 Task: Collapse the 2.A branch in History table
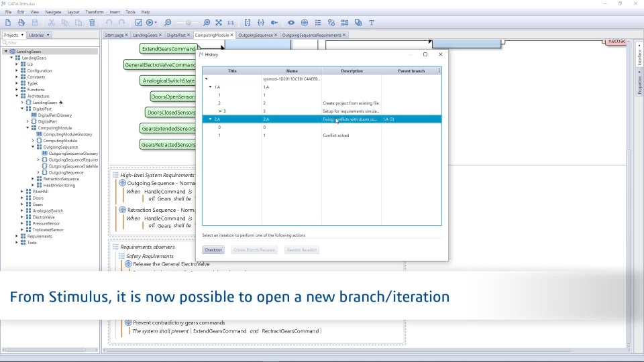pyautogui.click(x=210, y=119)
